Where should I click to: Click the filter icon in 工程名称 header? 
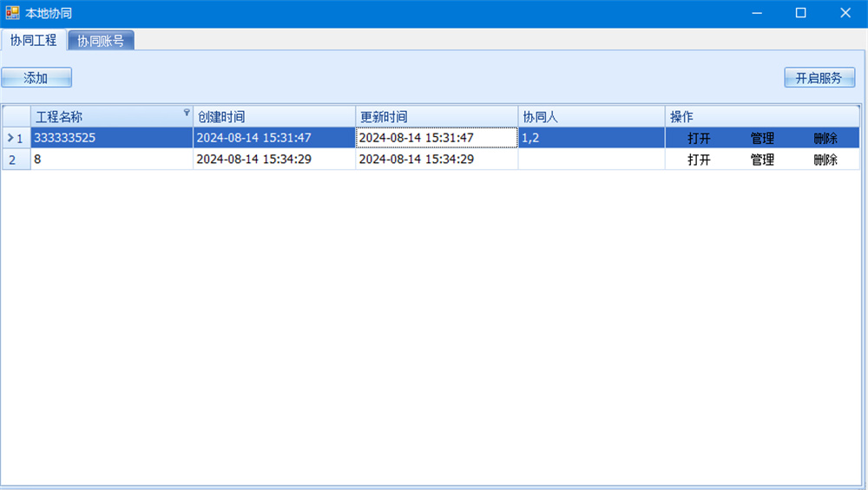pyautogui.click(x=186, y=113)
